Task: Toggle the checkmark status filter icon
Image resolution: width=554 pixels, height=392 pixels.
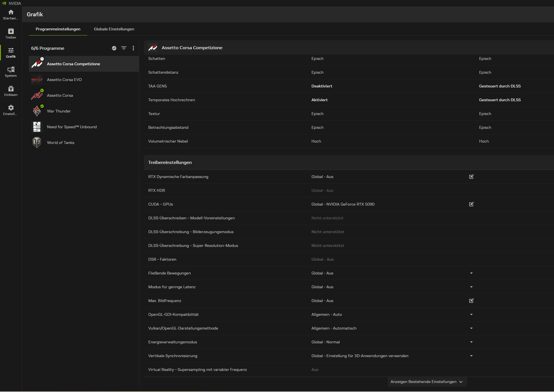Action: coord(114,48)
